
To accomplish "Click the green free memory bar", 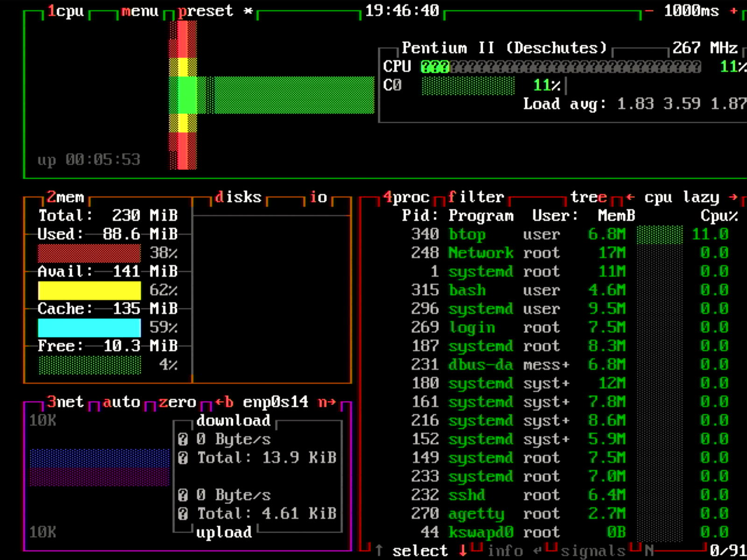I will [89, 365].
